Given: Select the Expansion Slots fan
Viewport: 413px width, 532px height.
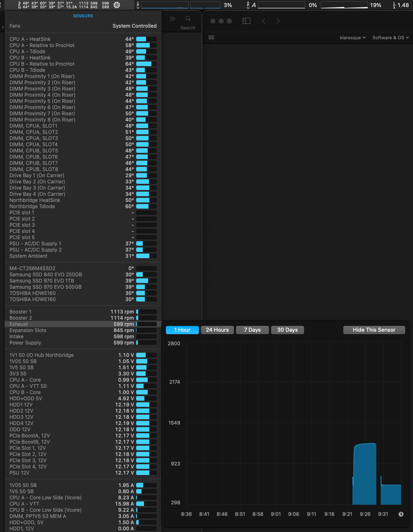Looking at the screenshot, I should click(x=83, y=330).
